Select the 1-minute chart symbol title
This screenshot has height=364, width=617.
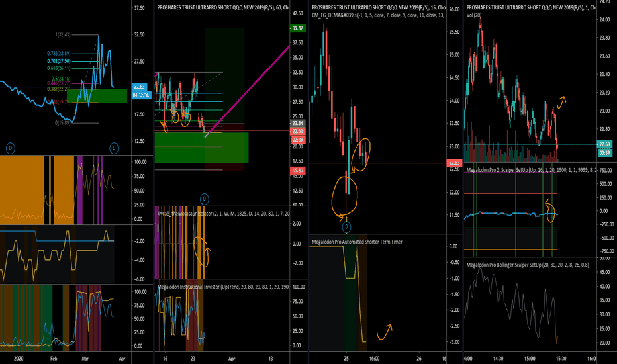point(531,7)
